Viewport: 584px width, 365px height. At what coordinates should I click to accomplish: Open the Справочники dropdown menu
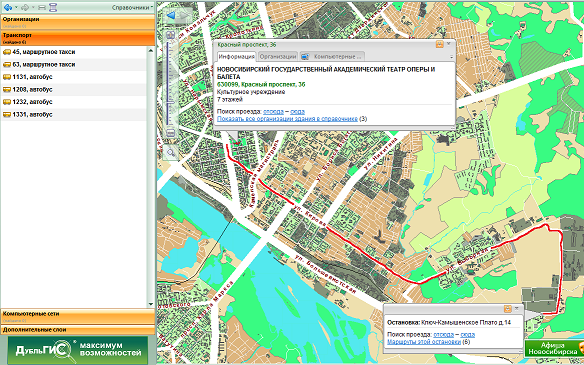132,7
